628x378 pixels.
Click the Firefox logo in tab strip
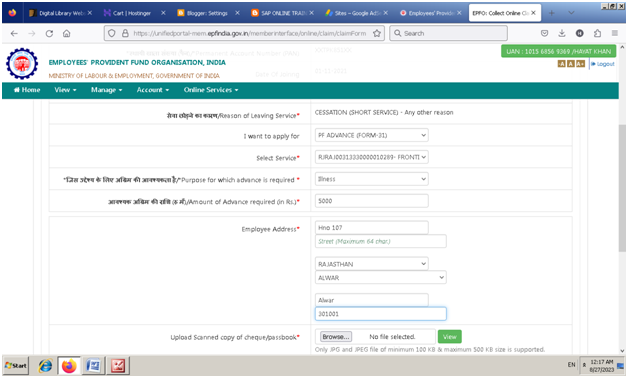coord(12,13)
